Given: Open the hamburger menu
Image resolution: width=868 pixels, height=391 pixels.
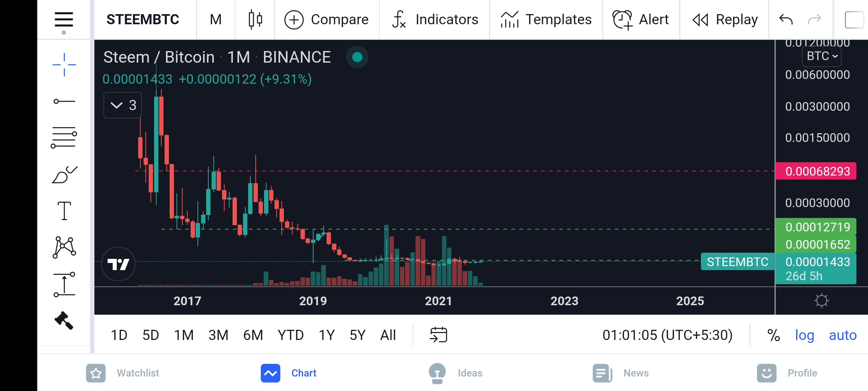Looking at the screenshot, I should (x=64, y=20).
